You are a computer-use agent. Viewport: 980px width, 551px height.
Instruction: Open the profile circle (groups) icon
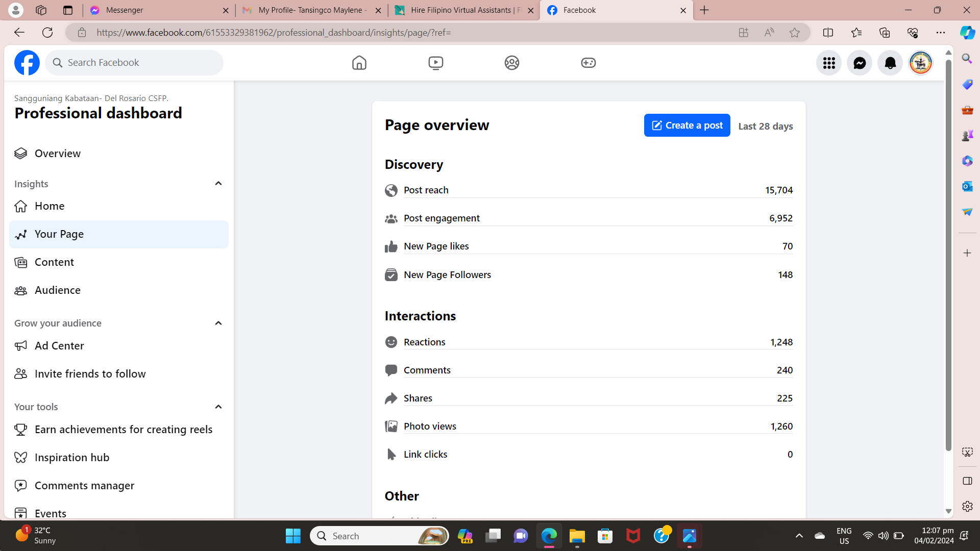pyautogui.click(x=511, y=63)
